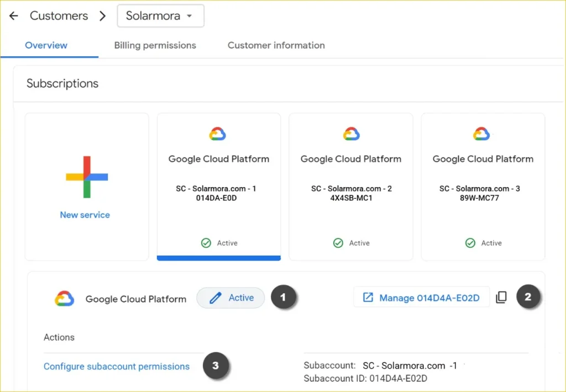Switch to the Billing permissions tab
Screen dimensions: 566x392
(155, 45)
